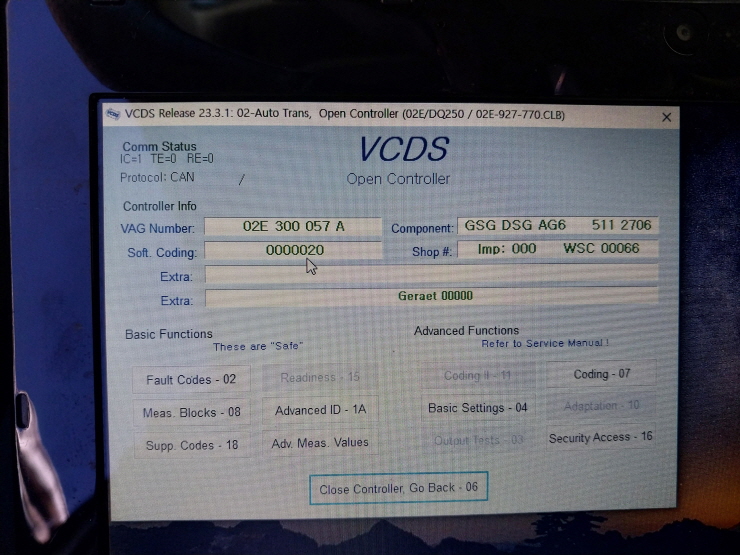This screenshot has height=555, width=740.
Task: Click the Soft. Coding field 0000020
Action: click(294, 250)
